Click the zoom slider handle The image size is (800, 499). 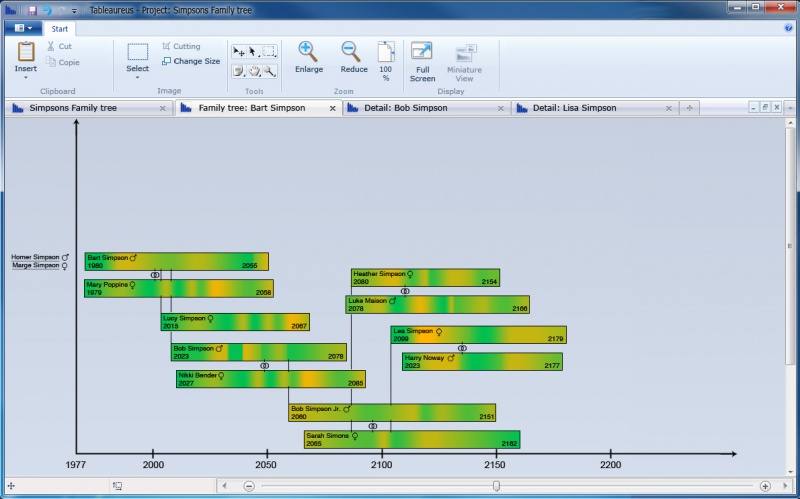(x=496, y=486)
